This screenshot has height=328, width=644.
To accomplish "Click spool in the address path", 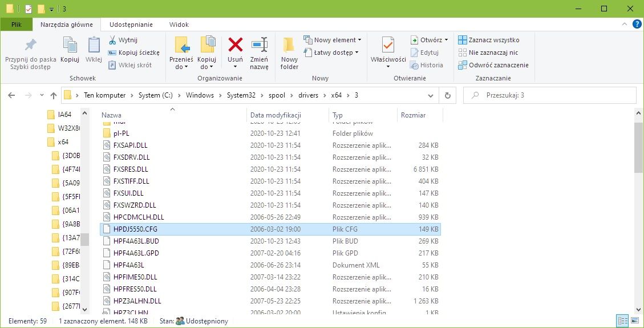I will pos(277,95).
